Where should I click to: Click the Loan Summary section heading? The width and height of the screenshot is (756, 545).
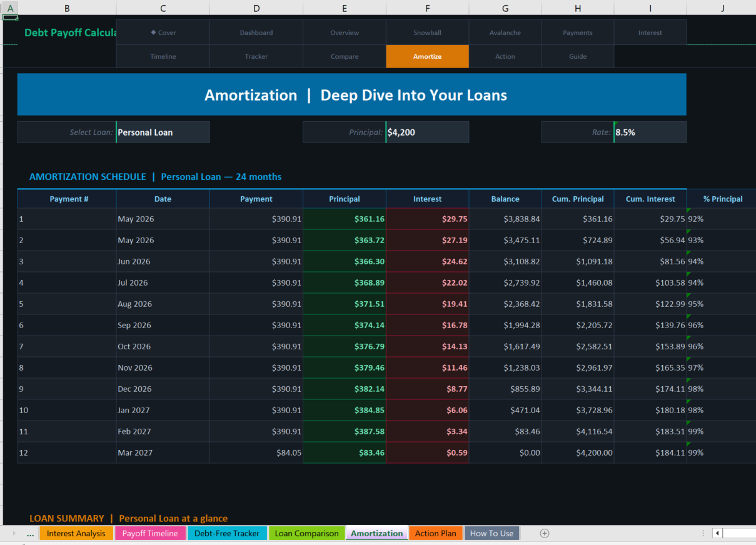128,518
